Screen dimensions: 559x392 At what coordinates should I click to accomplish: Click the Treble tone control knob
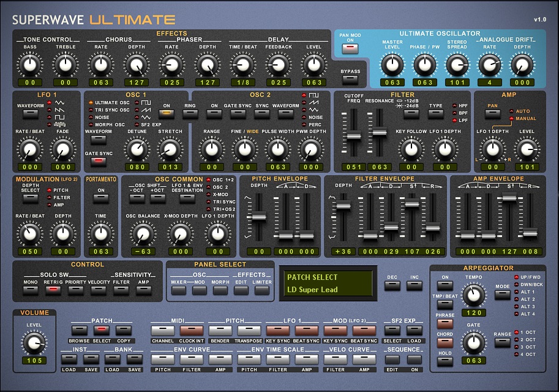pos(66,65)
